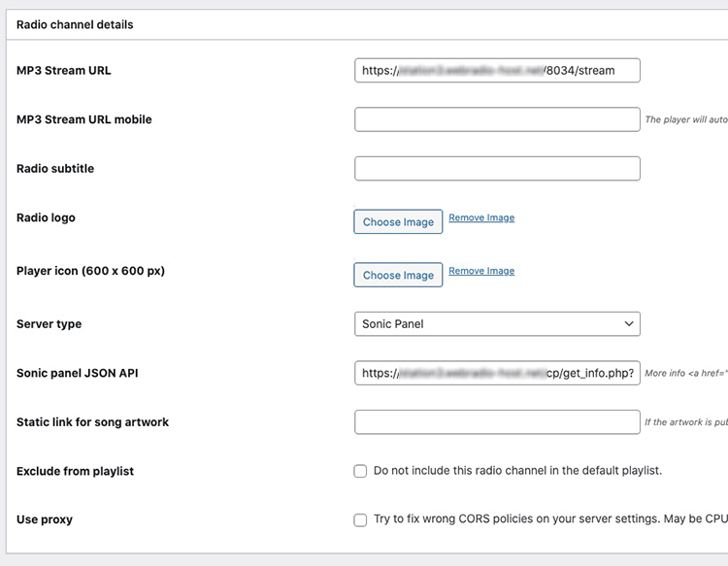
Task: Click the 'Radio channel details' panel heading
Action: tap(75, 24)
